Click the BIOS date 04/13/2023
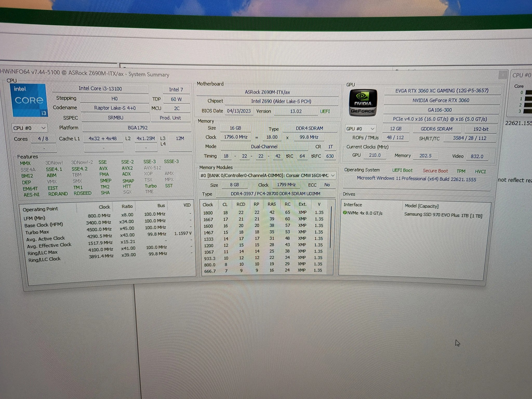The image size is (532, 399). click(239, 111)
